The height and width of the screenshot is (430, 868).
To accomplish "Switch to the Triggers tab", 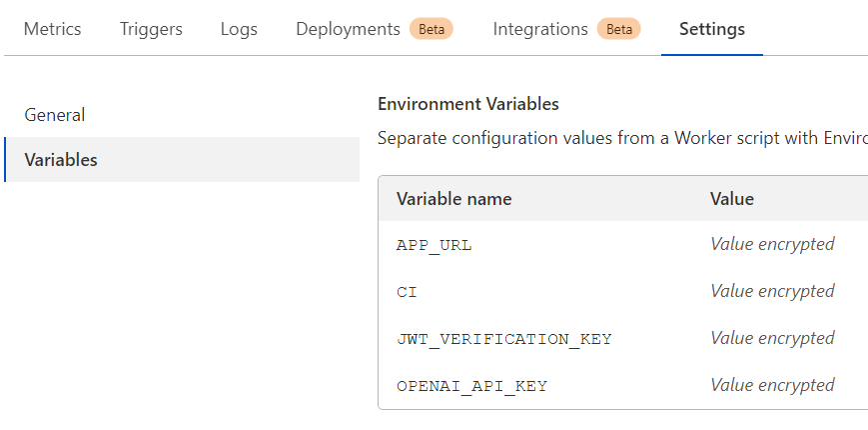I will click(151, 29).
